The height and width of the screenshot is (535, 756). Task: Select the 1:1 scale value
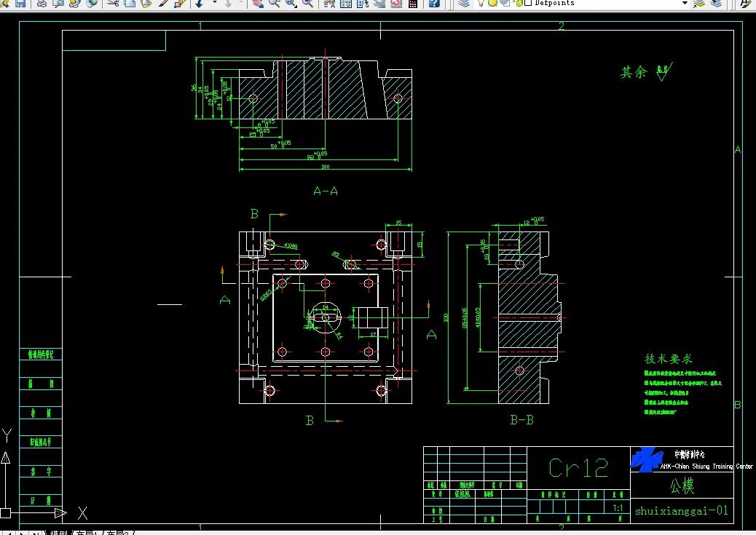[618, 508]
